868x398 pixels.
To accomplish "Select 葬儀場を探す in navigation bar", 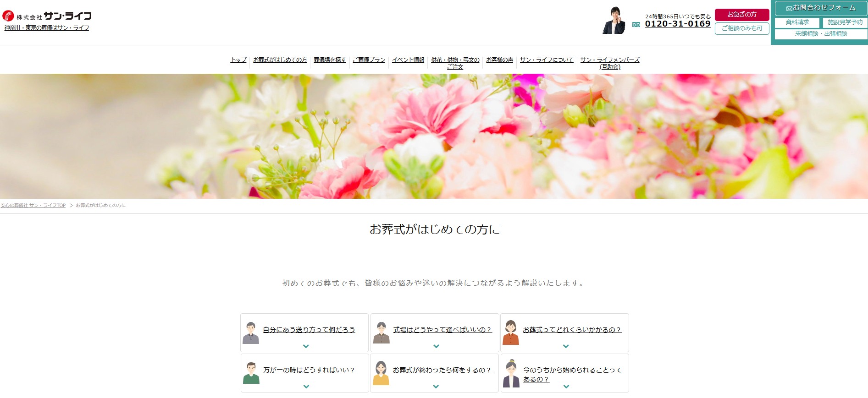I will pos(330,60).
